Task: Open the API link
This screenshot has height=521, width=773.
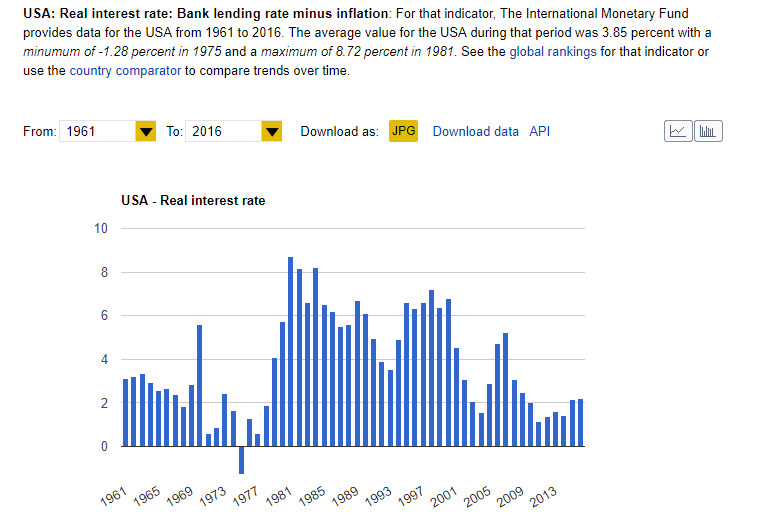Action: tap(539, 132)
